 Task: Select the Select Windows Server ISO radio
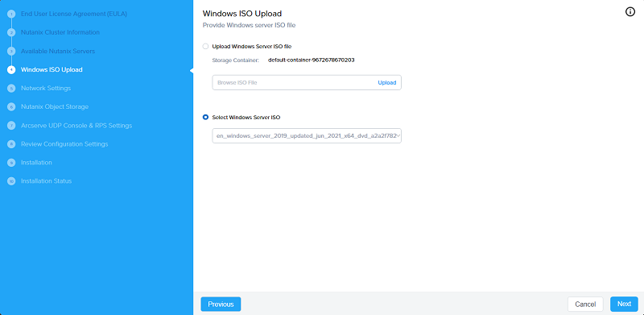coord(205,117)
